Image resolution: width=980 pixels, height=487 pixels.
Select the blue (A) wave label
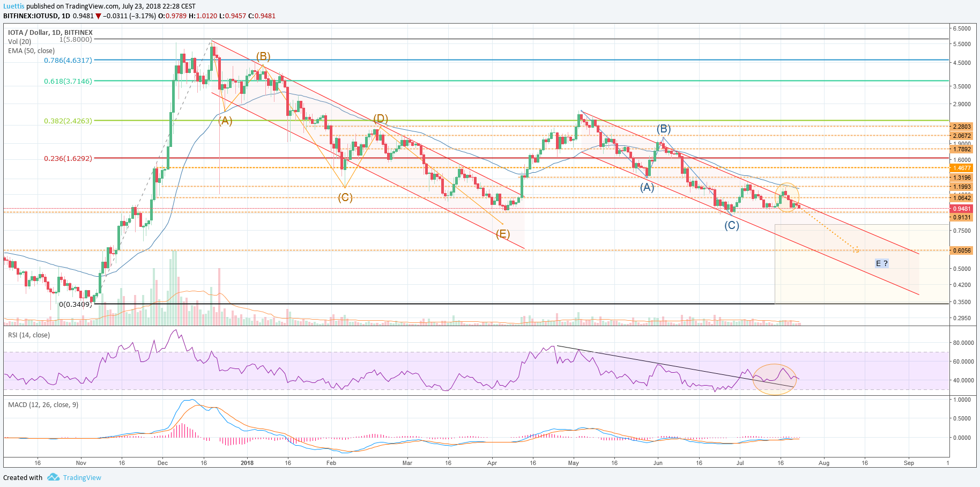point(647,187)
